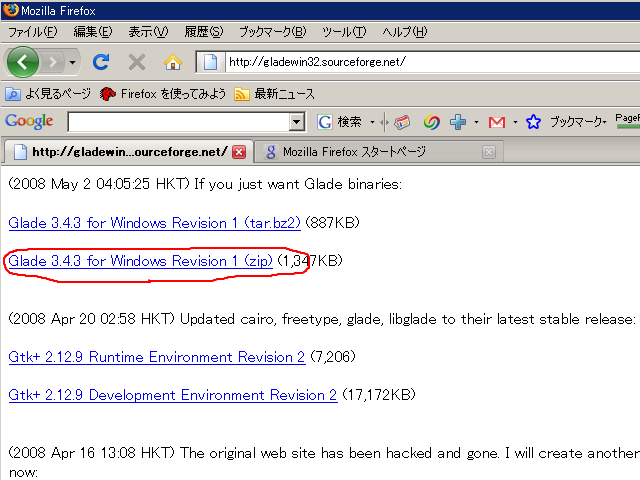Expand the Google search box dropdown arrow
640x480 pixels.
pyautogui.click(x=297, y=122)
